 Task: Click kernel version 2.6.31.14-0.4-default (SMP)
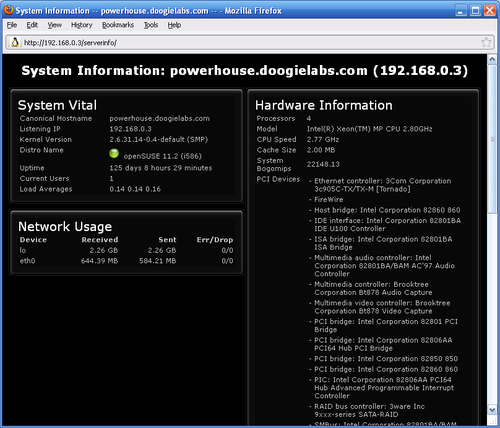click(x=159, y=140)
